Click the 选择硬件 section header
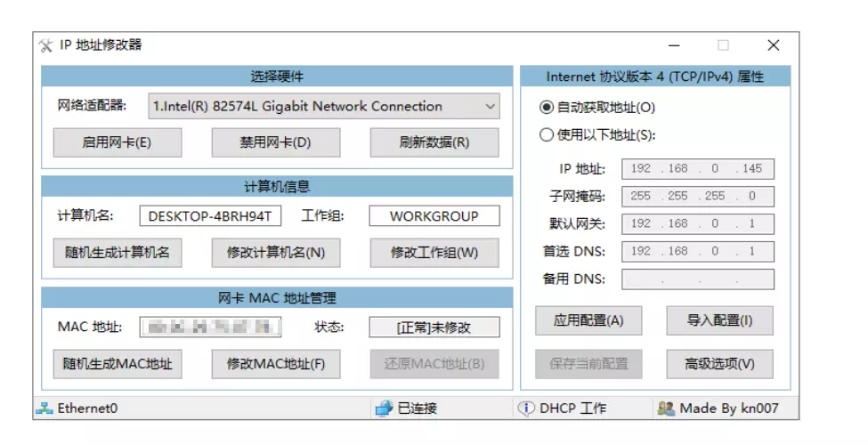This screenshot has width=868, height=445. click(x=277, y=77)
